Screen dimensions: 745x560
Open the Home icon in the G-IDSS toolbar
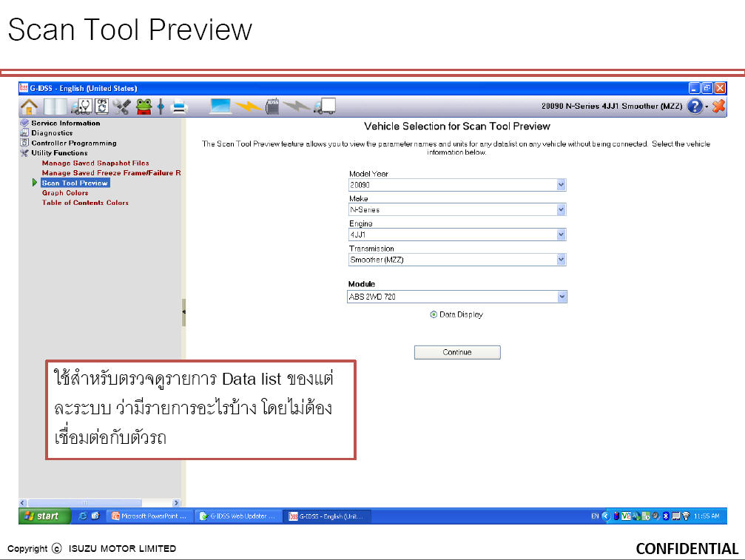29,107
